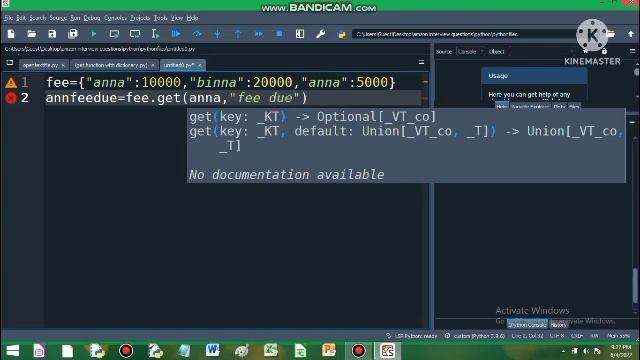
Task: Save all open files
Action: (x=73, y=34)
